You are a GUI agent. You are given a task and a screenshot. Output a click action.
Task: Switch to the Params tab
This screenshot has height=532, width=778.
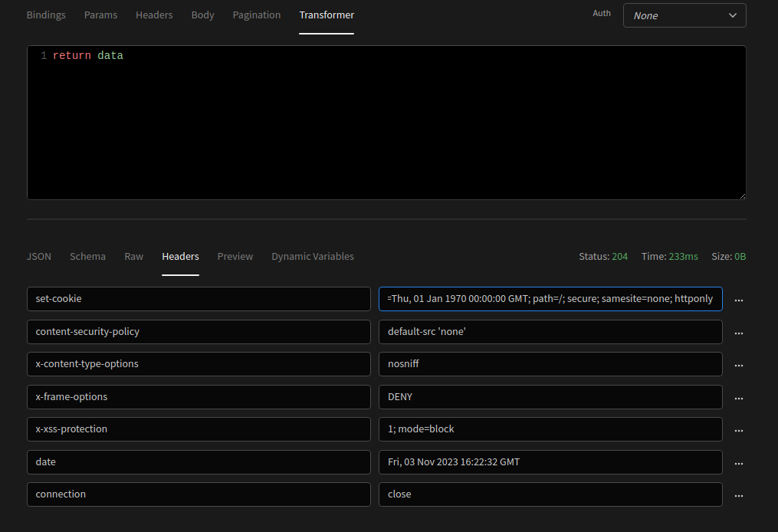(100, 15)
